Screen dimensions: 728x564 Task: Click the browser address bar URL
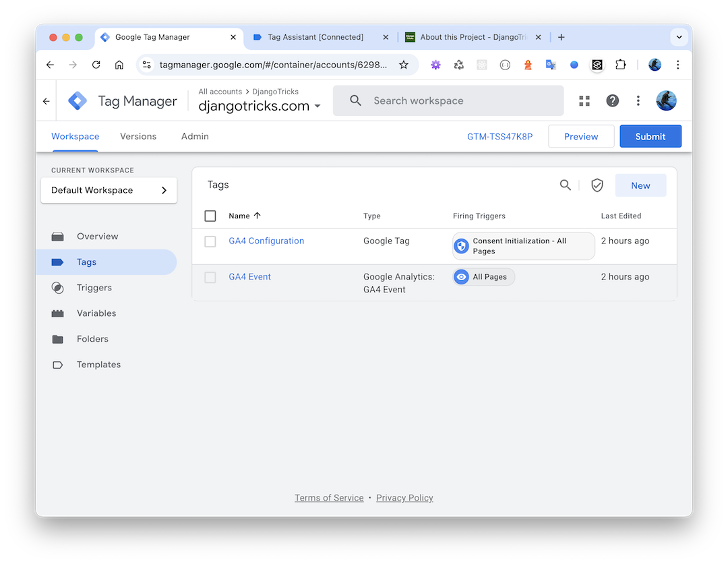tap(273, 65)
